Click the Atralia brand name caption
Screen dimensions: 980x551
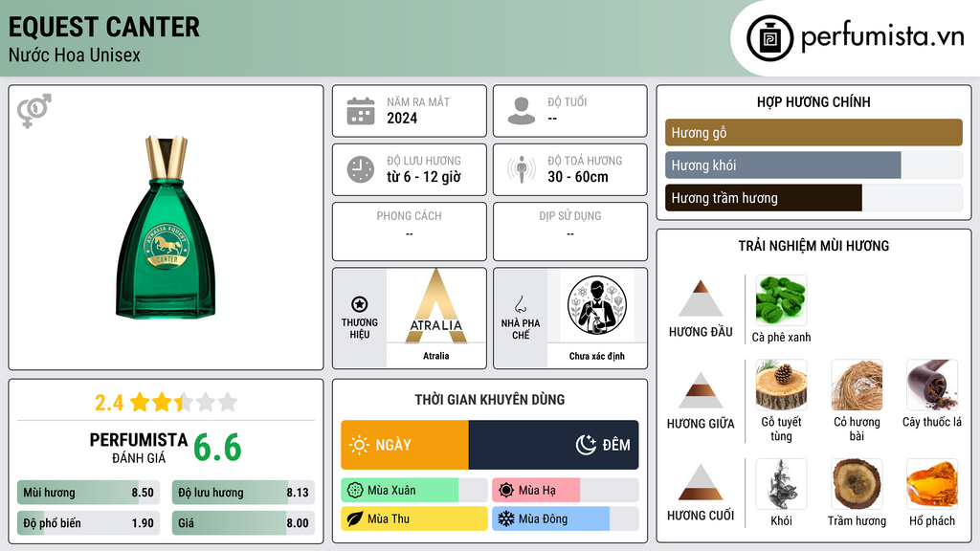pyautogui.click(x=436, y=356)
